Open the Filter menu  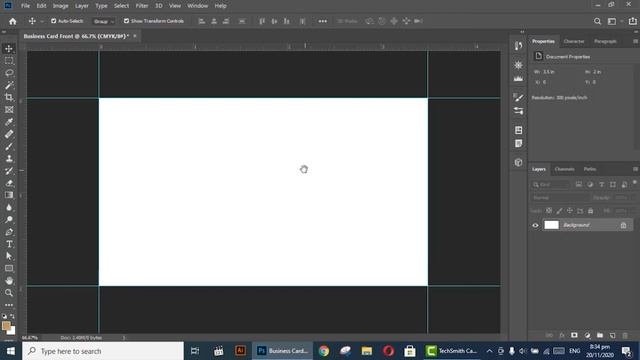142,6
